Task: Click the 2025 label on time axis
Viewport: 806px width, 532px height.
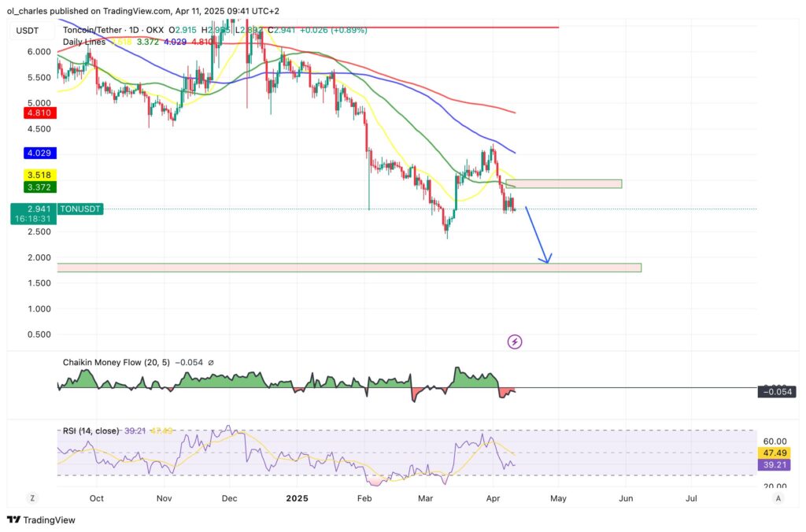Action: pyautogui.click(x=296, y=498)
